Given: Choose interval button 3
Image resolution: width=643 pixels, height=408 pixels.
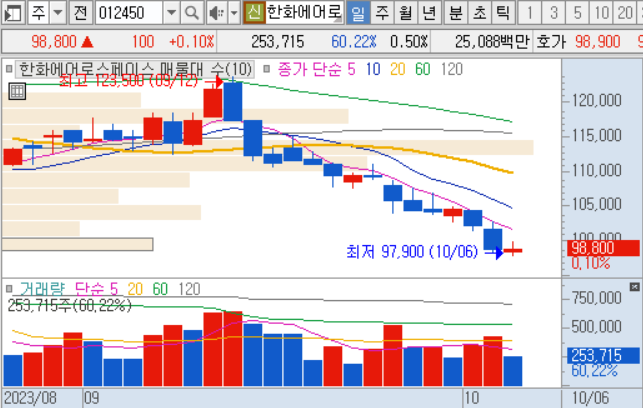Looking at the screenshot, I should (x=554, y=13).
